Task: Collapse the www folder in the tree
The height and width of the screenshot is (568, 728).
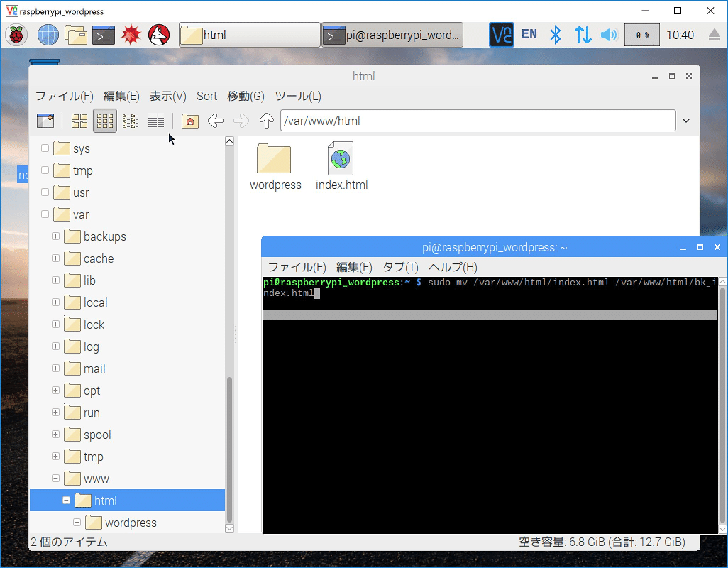Action: click(x=56, y=479)
